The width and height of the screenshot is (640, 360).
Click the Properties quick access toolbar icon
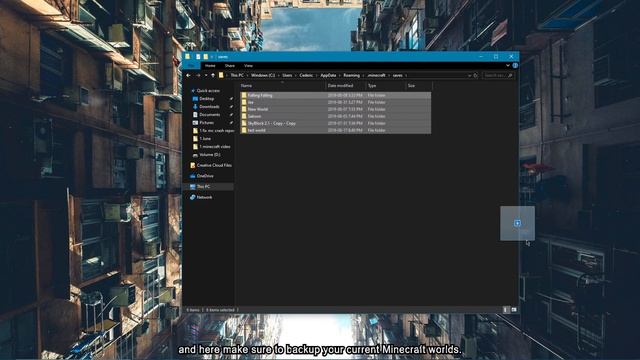click(198, 57)
